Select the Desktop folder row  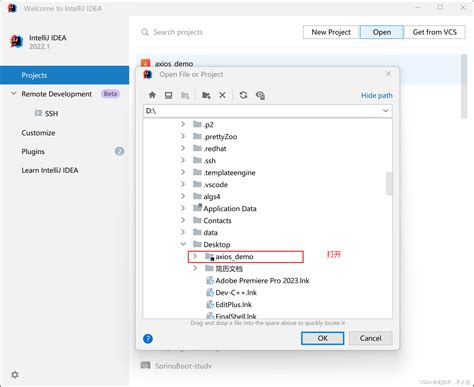268,245
